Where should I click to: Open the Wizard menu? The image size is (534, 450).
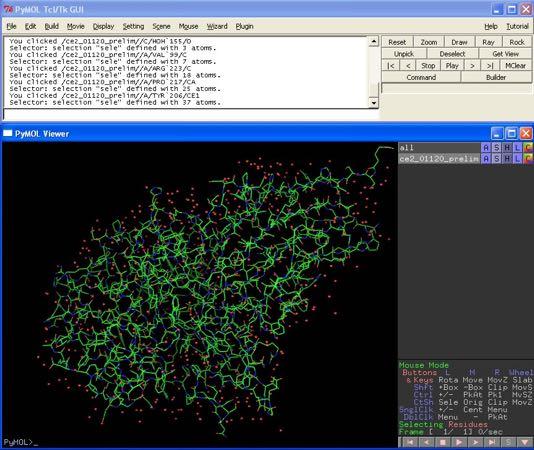point(217,27)
